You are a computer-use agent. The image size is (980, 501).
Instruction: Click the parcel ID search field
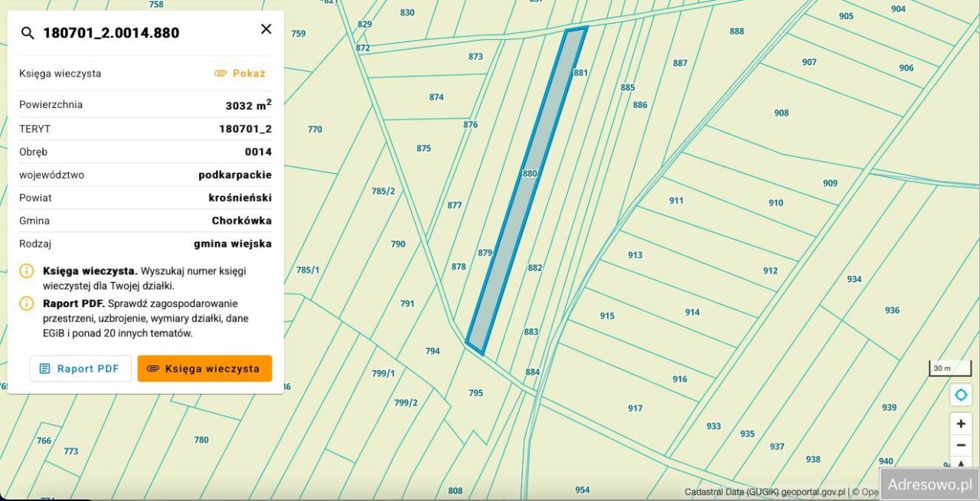[145, 33]
